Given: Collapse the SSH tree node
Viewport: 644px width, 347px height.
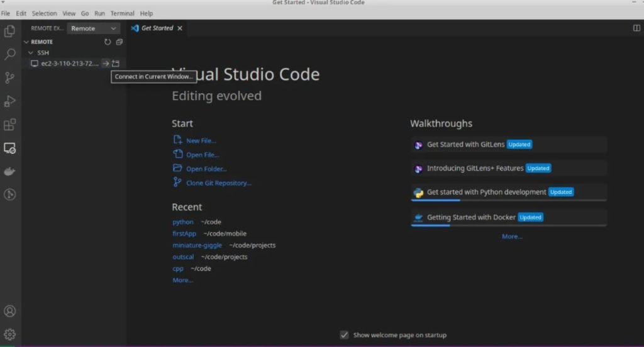Looking at the screenshot, I should point(30,53).
